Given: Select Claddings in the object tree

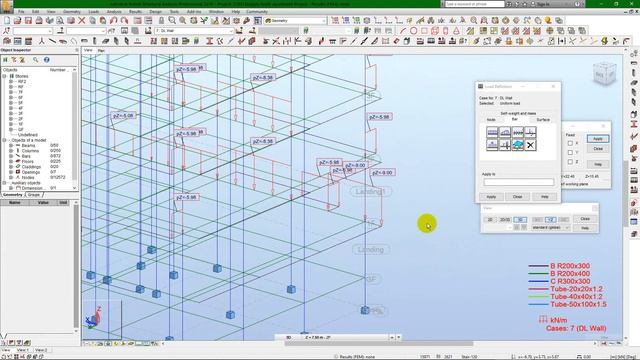Looking at the screenshot, I should point(31,167).
